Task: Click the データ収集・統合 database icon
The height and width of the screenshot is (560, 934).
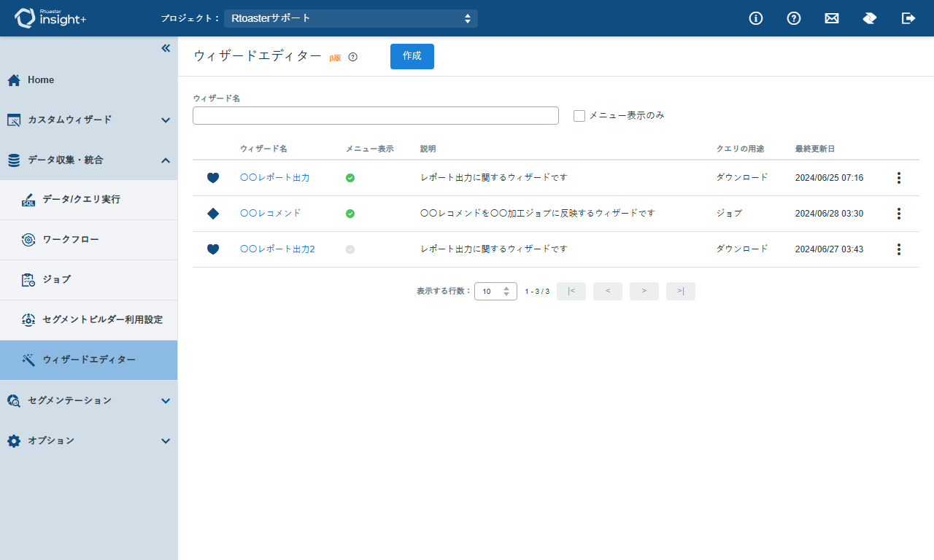Action: coord(14,160)
